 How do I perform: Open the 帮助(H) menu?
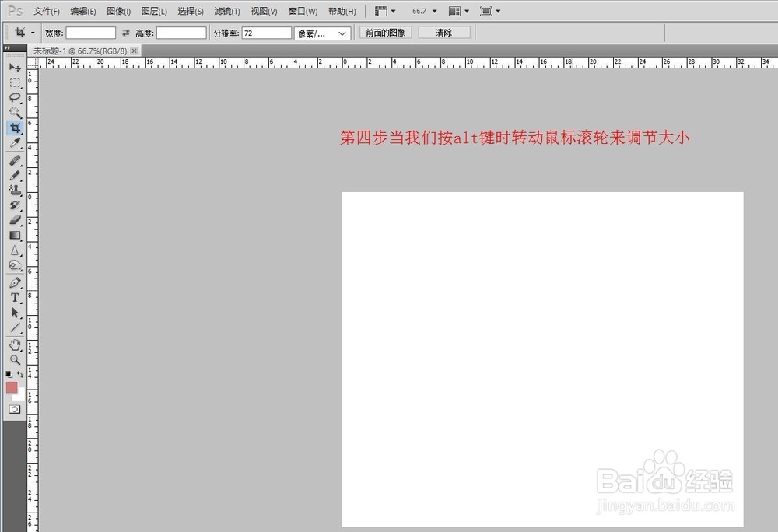342,11
